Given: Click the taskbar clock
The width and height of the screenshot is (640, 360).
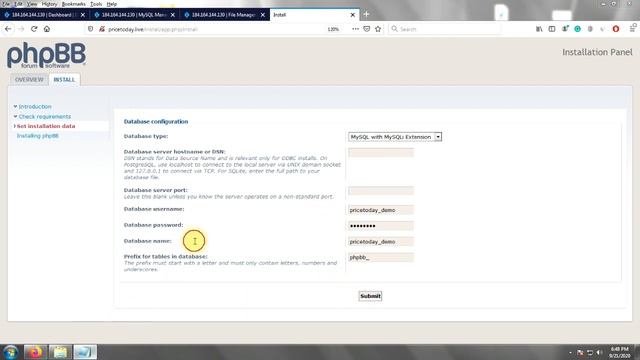Looking at the screenshot, I should 620,352.
